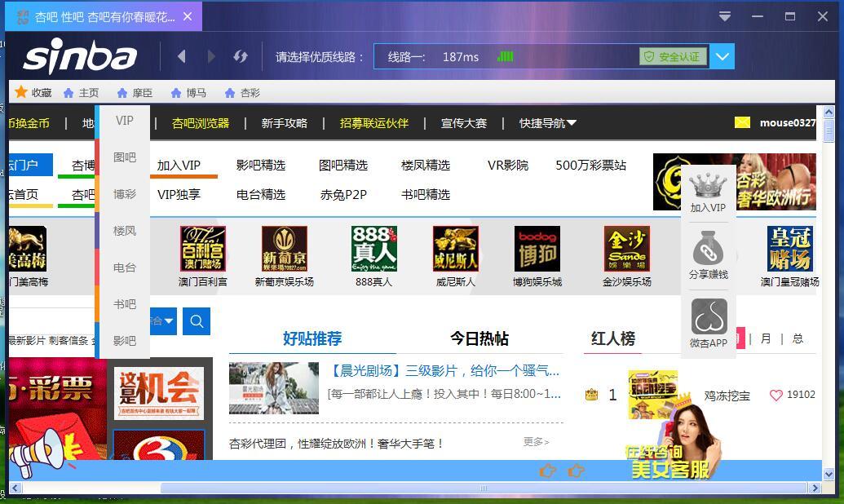The height and width of the screenshot is (504, 844).
Task: Click 更多 link
Action: pyautogui.click(x=536, y=442)
